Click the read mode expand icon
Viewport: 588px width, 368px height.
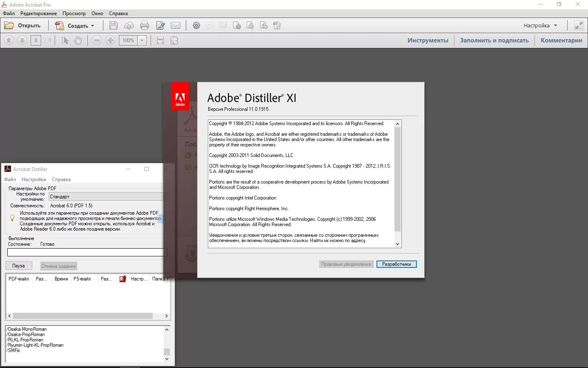point(579,25)
